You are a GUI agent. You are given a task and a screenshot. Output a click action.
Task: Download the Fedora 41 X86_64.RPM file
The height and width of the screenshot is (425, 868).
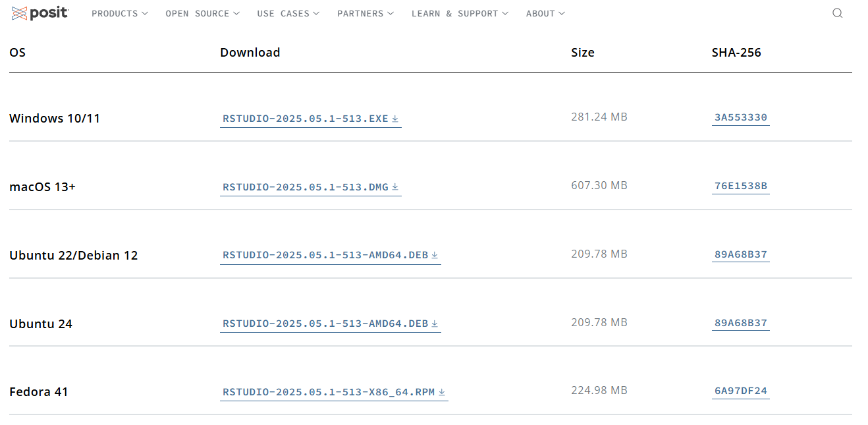[x=329, y=393]
